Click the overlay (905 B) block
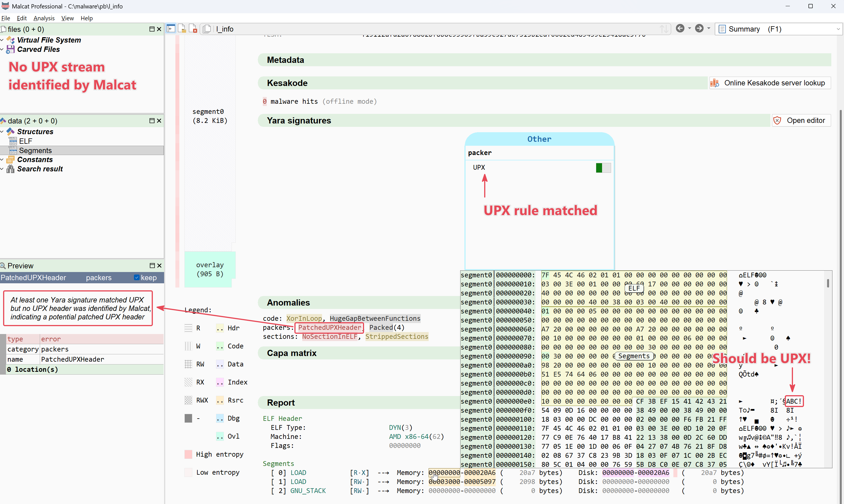The width and height of the screenshot is (844, 504). (x=210, y=269)
